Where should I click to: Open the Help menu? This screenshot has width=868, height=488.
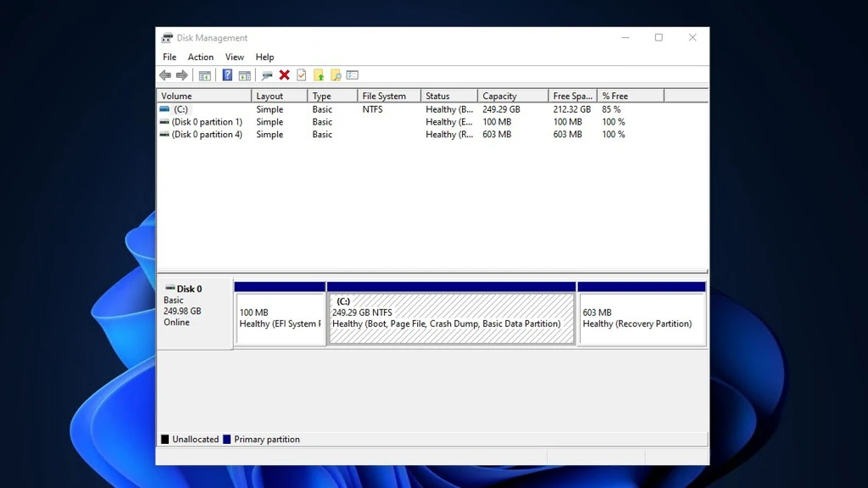click(264, 57)
